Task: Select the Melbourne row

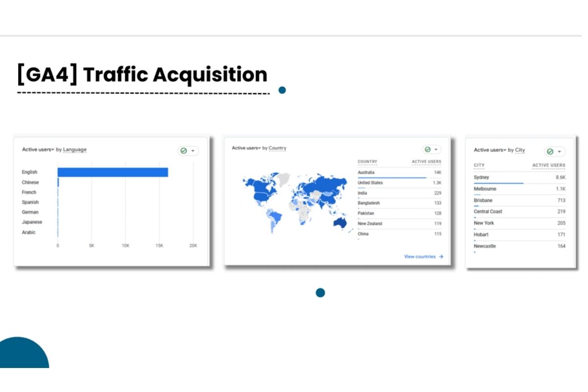Action: coord(519,189)
